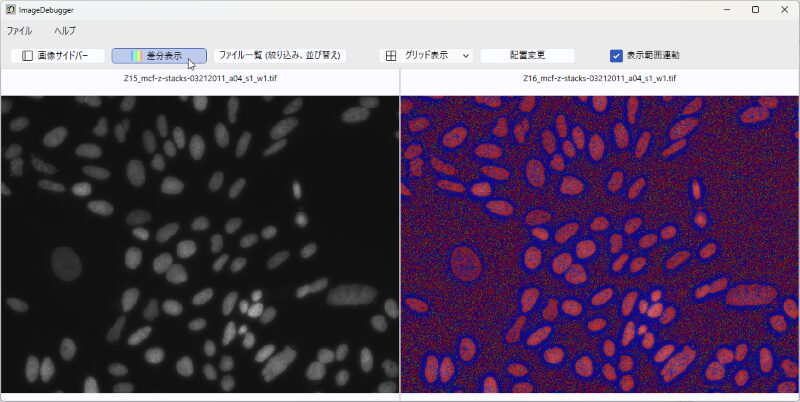Maximize the ImageDebugger window

(755, 9)
